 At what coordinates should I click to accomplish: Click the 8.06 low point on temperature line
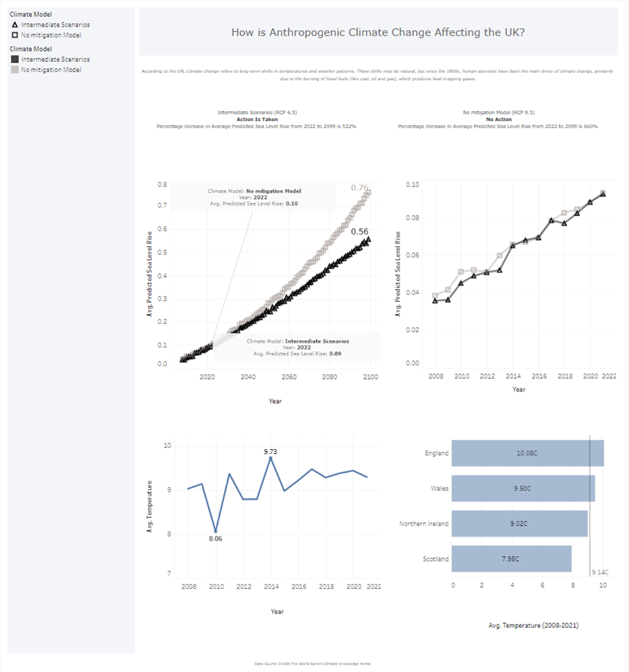tap(215, 531)
